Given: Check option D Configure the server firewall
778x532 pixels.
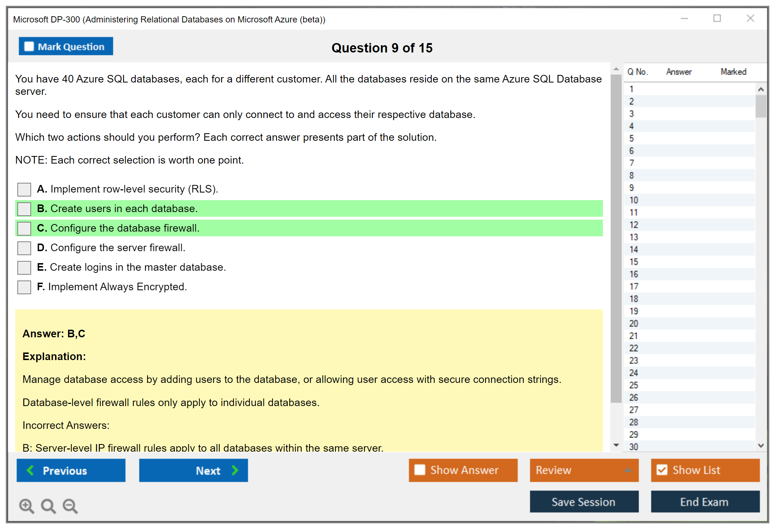Looking at the screenshot, I should coord(24,248).
